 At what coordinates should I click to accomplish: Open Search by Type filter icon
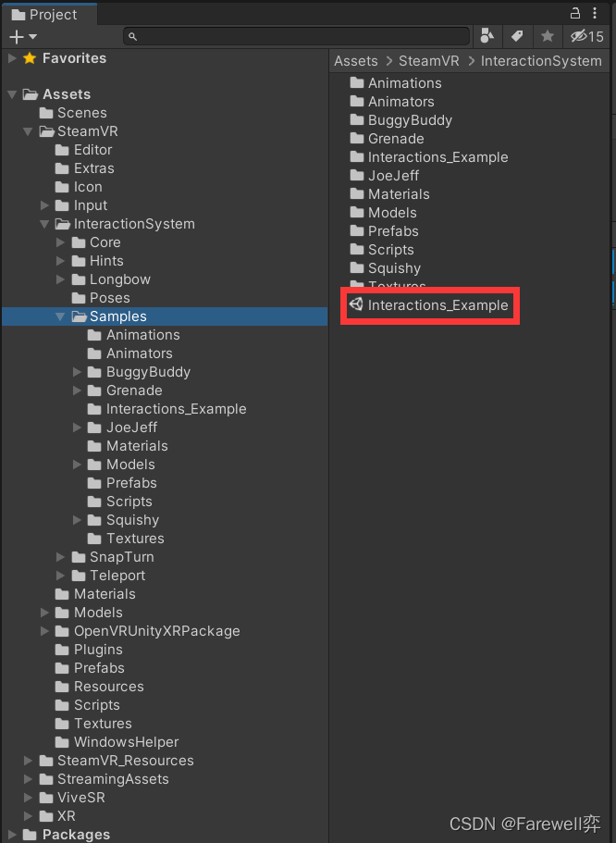pyautogui.click(x=487, y=36)
